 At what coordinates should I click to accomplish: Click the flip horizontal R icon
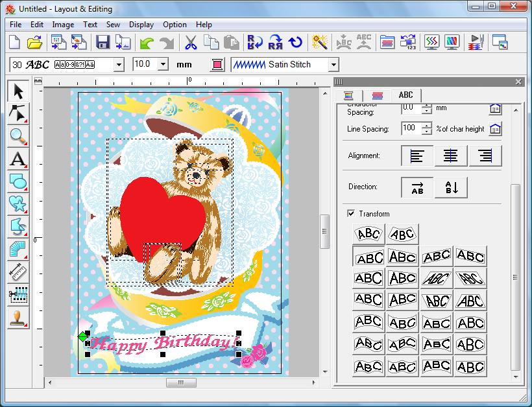275,43
